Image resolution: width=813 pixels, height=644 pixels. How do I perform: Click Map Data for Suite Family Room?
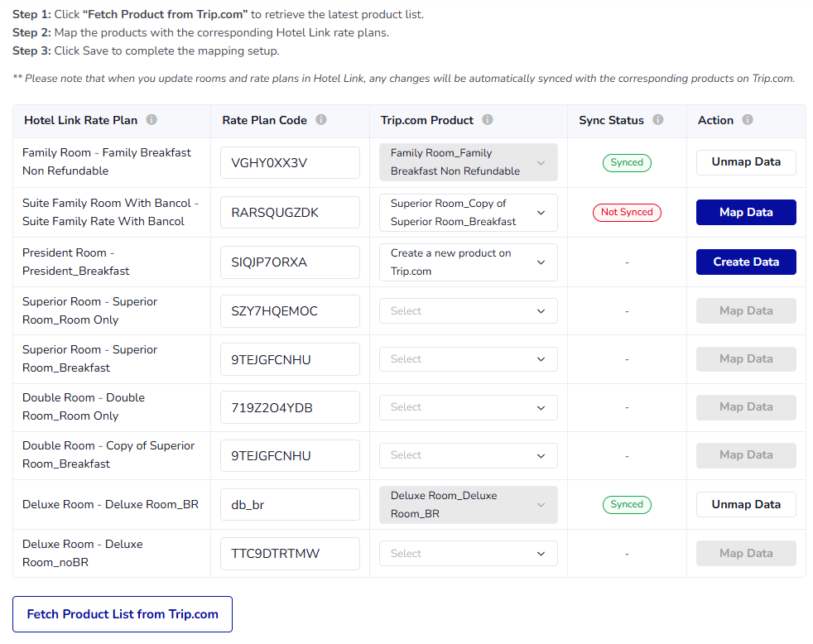pyautogui.click(x=746, y=213)
